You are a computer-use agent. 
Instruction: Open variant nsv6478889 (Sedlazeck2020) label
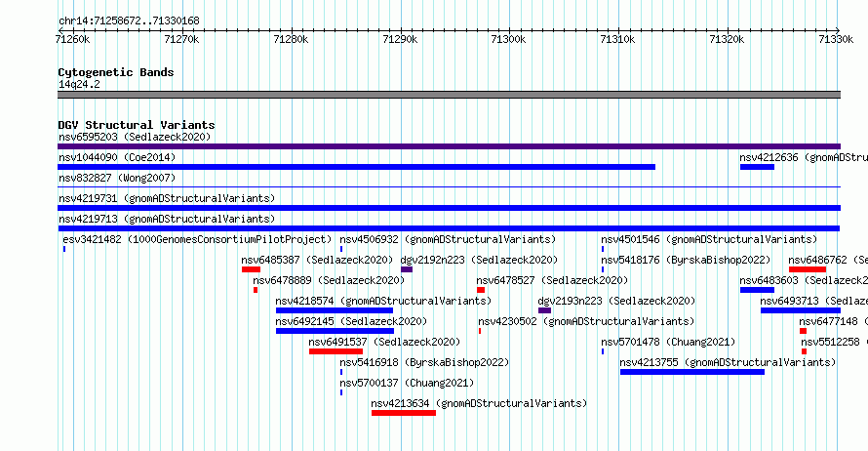click(329, 280)
